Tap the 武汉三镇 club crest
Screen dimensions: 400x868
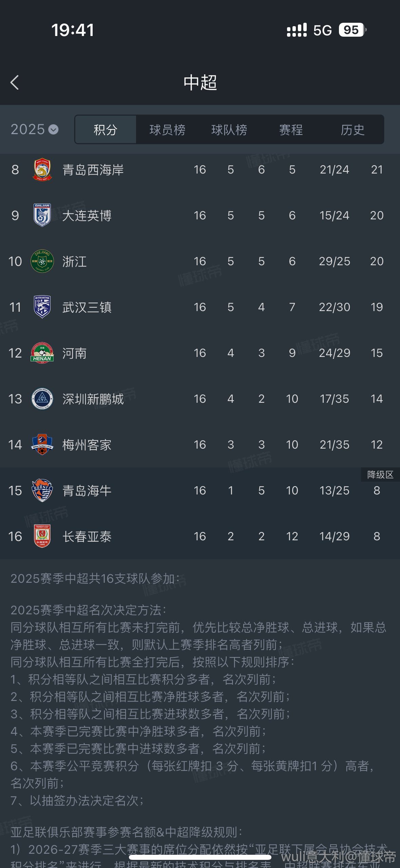pyautogui.click(x=42, y=307)
